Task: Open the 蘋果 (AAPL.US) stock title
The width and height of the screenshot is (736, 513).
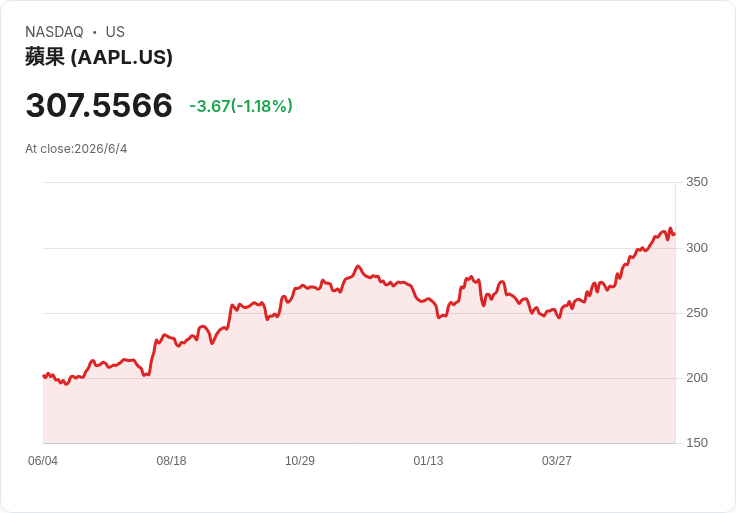Action: point(99,57)
